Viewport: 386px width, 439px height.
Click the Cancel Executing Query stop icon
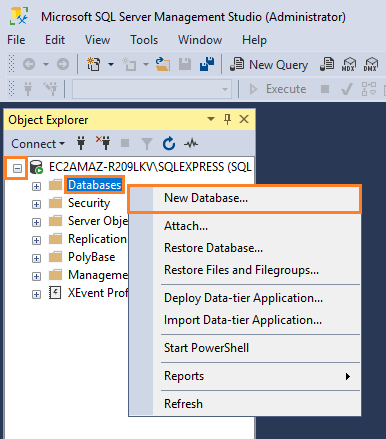(x=325, y=89)
